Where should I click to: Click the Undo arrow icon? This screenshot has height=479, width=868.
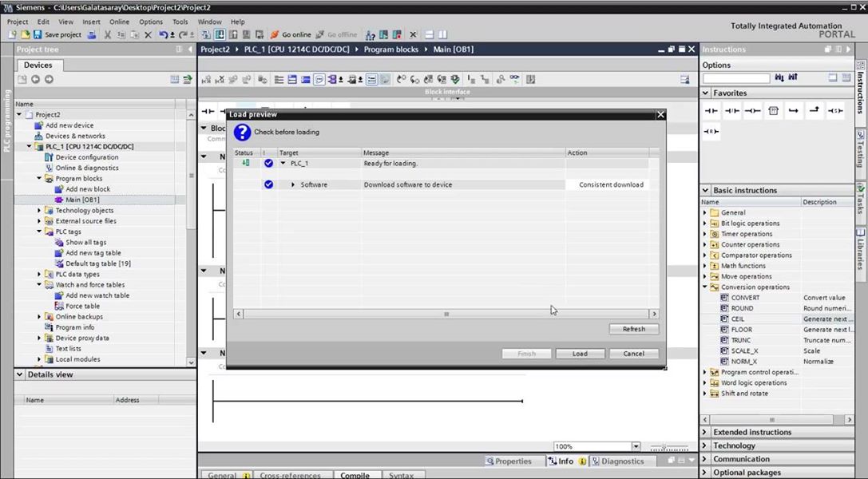pyautogui.click(x=164, y=35)
